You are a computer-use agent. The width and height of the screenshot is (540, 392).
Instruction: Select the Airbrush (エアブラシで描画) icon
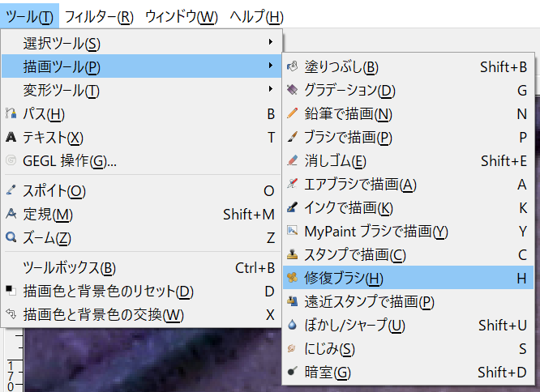pos(293,185)
